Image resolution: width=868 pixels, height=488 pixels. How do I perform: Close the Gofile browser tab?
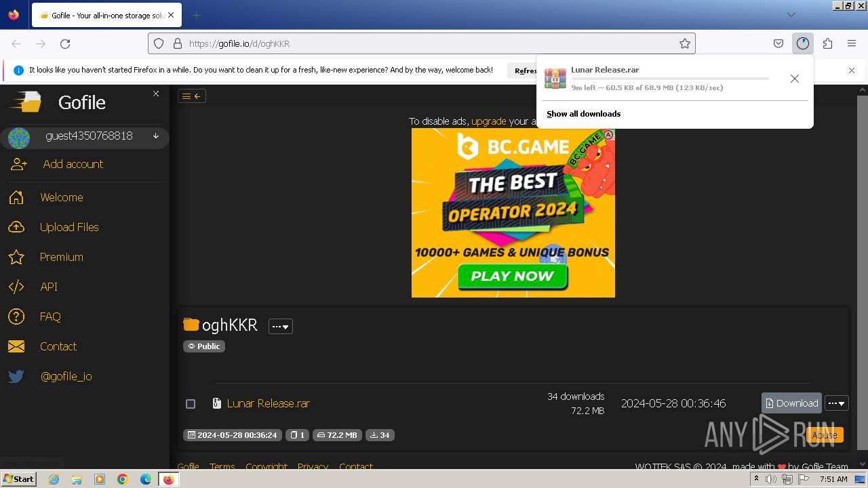click(171, 15)
